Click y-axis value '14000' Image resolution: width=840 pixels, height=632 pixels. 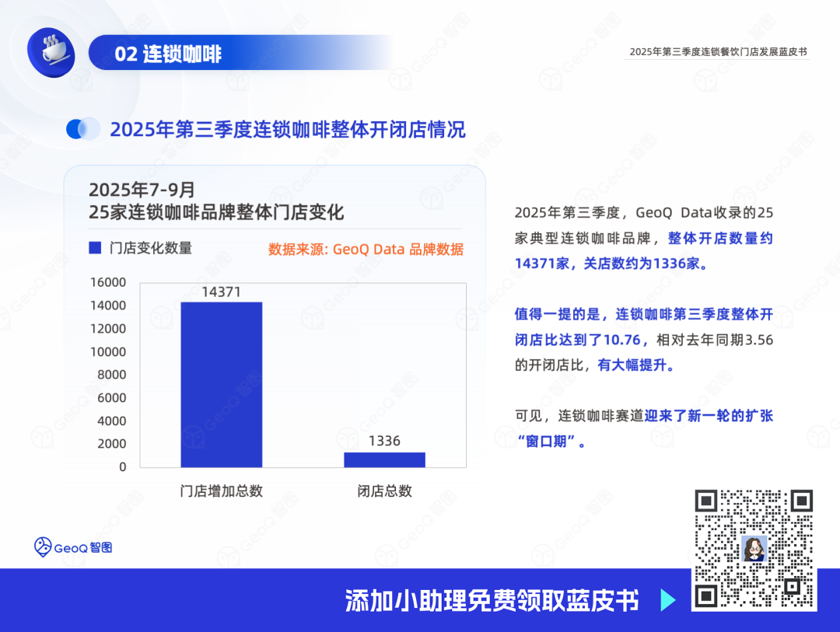108,306
